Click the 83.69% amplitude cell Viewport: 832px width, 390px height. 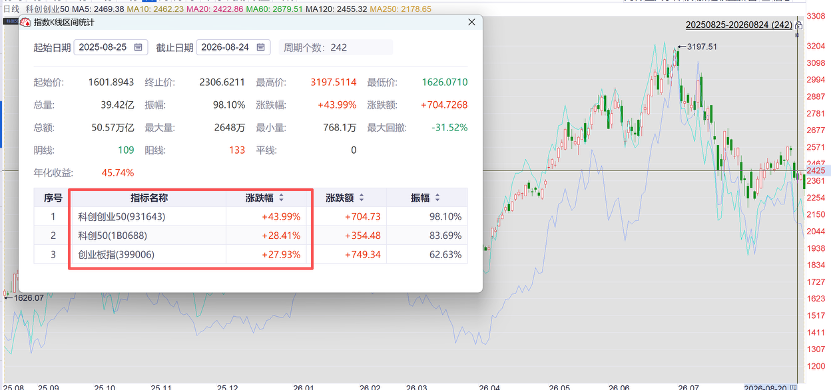pyautogui.click(x=445, y=236)
